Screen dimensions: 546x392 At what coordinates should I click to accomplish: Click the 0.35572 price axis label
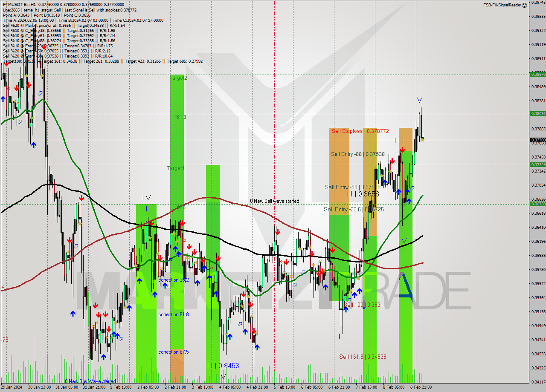click(x=538, y=283)
